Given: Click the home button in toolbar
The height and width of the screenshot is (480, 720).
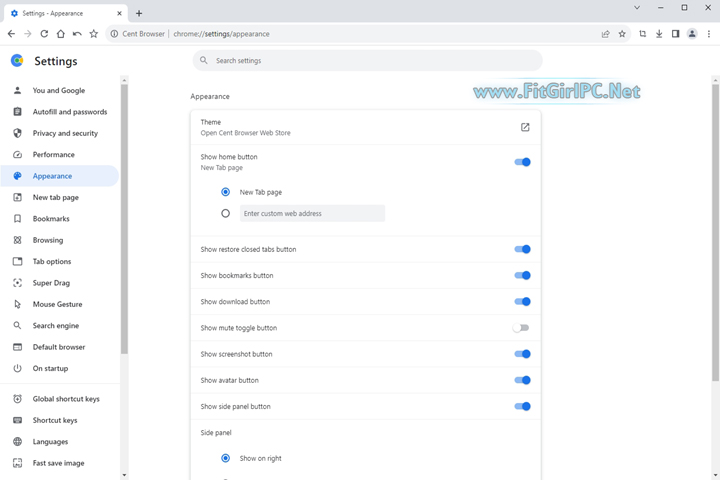Looking at the screenshot, I should 60,33.
